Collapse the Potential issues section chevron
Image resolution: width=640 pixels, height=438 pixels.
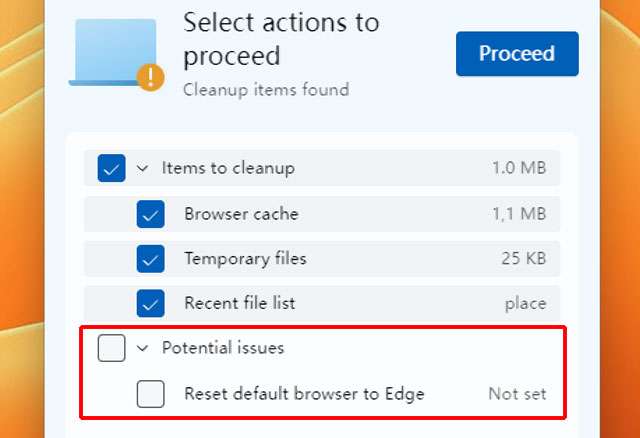[x=142, y=349]
